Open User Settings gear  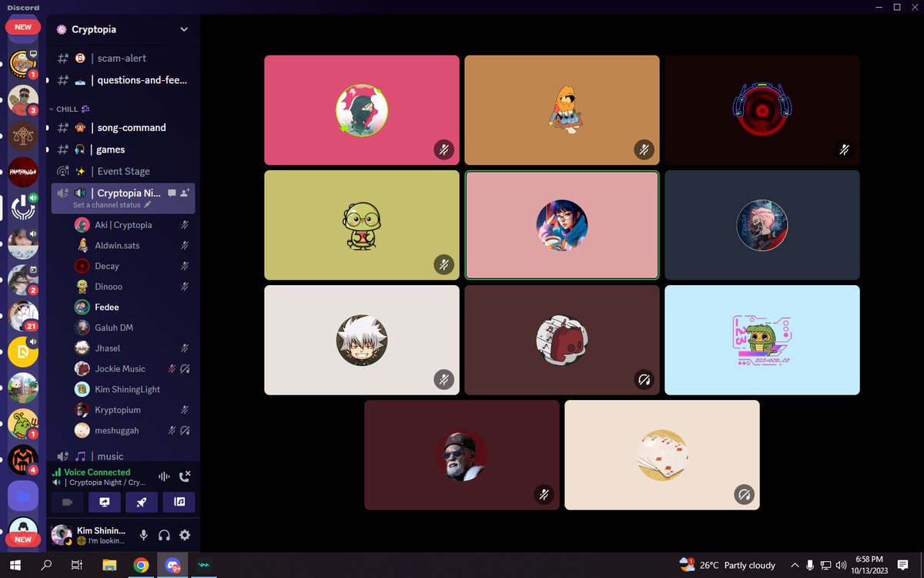[x=185, y=535]
